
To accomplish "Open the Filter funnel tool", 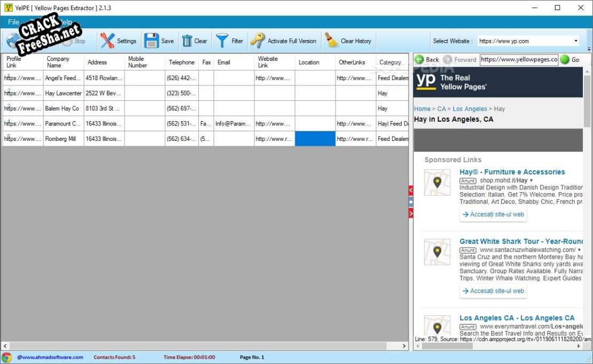I will [x=222, y=41].
